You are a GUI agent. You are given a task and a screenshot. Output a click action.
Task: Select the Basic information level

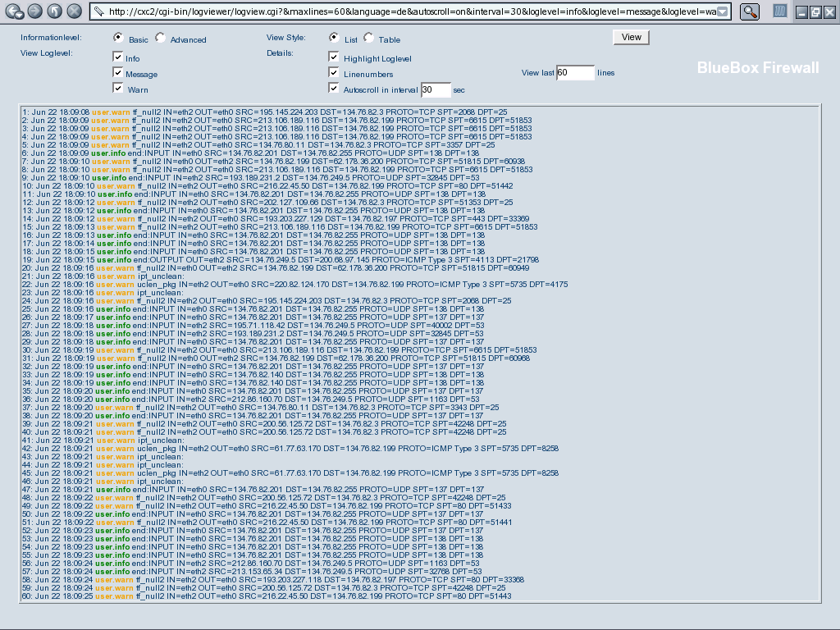[x=119, y=38]
